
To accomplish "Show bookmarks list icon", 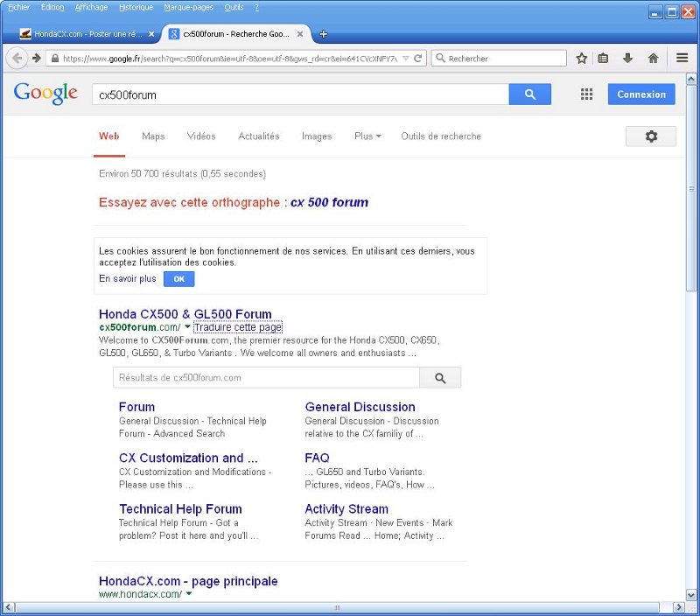I will point(603,58).
